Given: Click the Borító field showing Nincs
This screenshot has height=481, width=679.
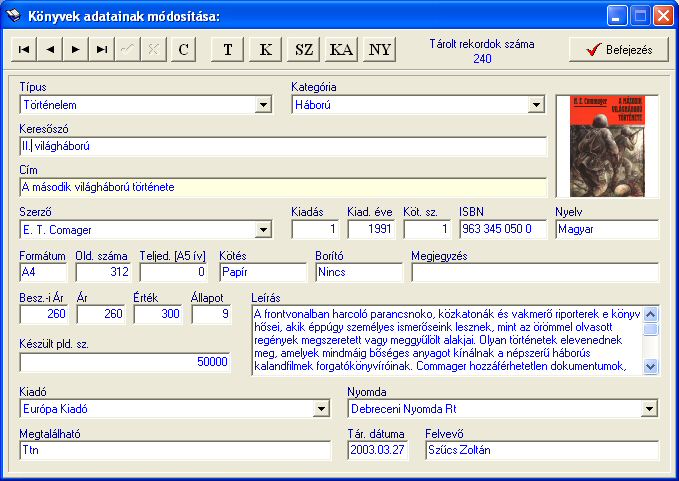Looking at the screenshot, I should click(x=359, y=272).
